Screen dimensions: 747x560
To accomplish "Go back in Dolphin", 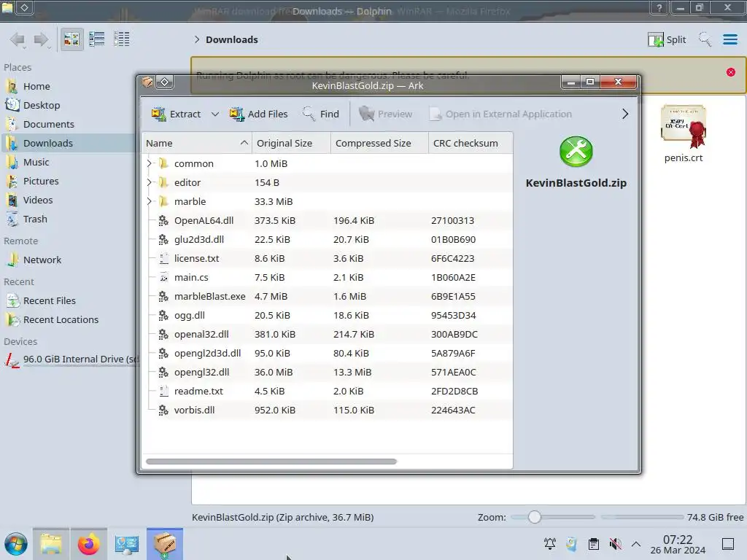I will click(18, 39).
